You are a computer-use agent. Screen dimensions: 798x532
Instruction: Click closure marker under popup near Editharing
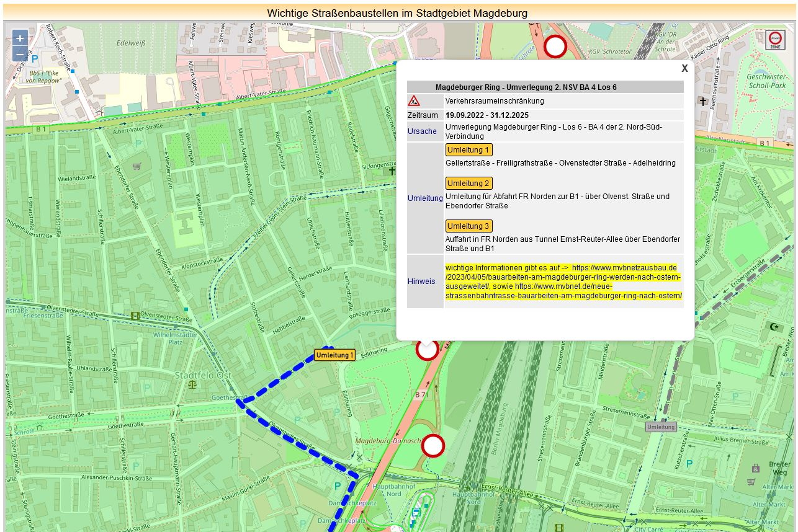(x=427, y=350)
